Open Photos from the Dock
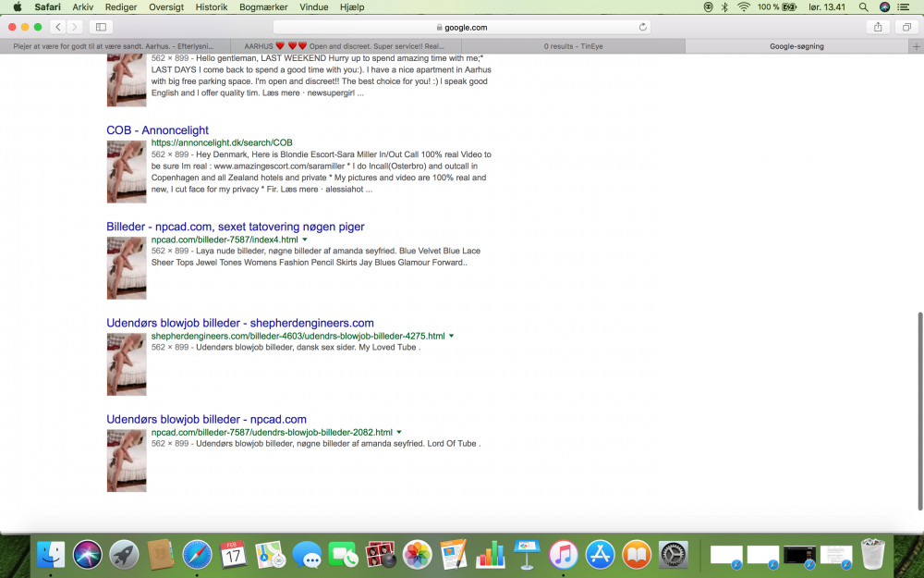Viewport: 924px width, 578px height. [x=417, y=554]
